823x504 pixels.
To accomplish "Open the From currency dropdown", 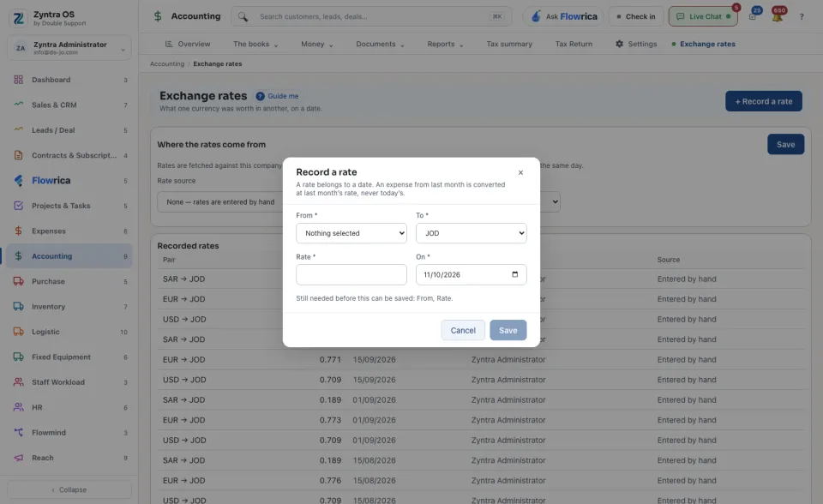I will click(x=351, y=233).
